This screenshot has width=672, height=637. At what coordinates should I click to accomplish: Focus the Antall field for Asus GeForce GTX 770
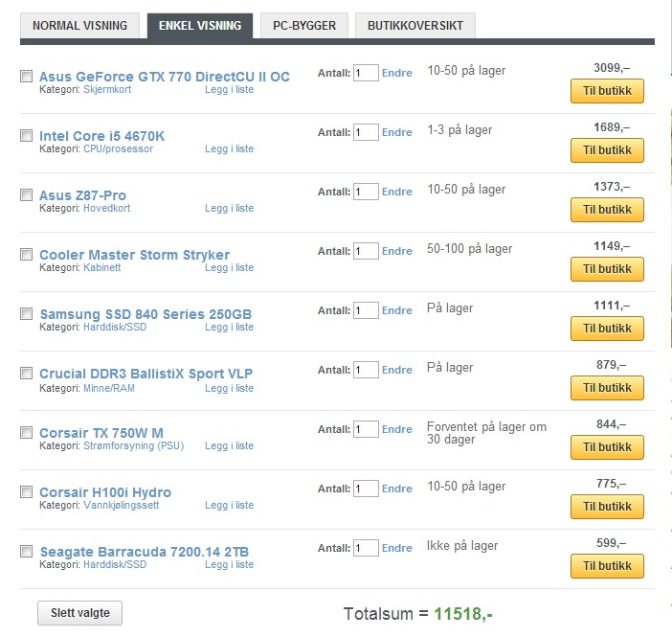[x=366, y=73]
